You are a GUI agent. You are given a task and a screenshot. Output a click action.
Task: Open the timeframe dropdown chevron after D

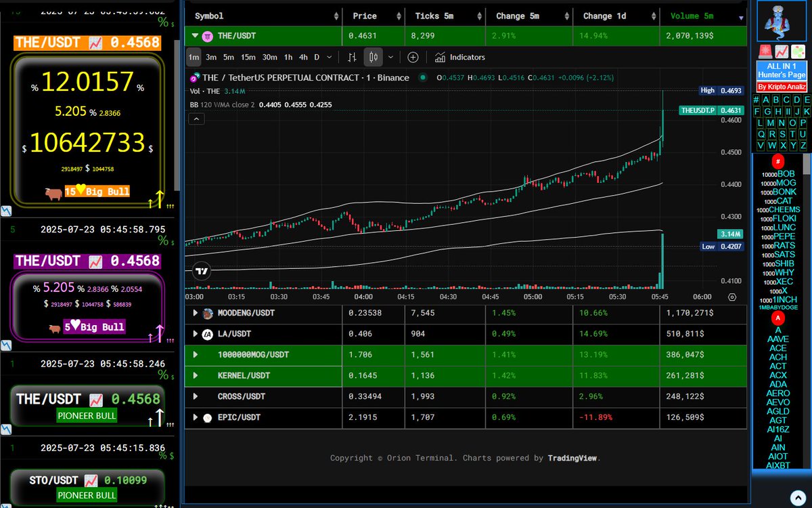point(330,58)
